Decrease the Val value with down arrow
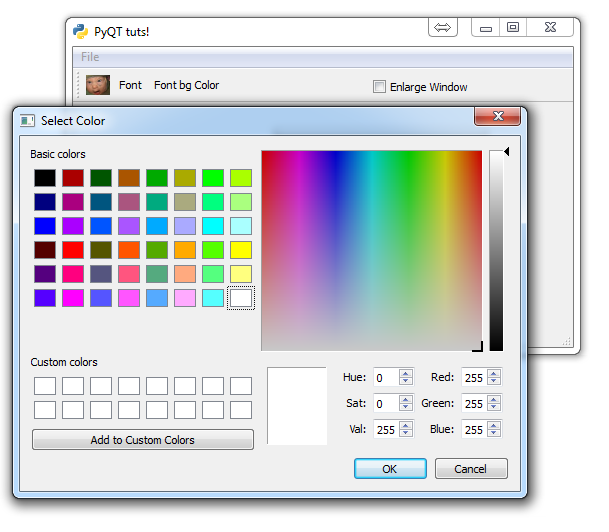The image size is (609, 532). 405,434
